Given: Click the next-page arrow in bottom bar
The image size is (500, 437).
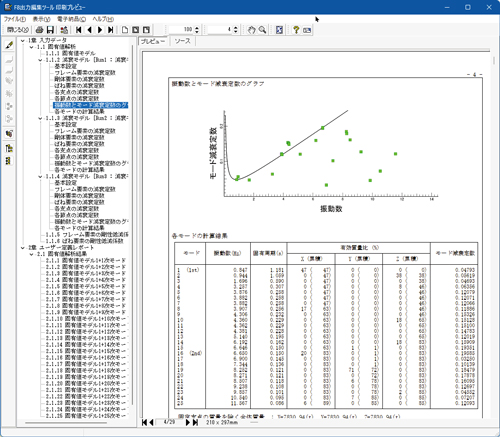Looking at the screenshot, I should 188,422.
